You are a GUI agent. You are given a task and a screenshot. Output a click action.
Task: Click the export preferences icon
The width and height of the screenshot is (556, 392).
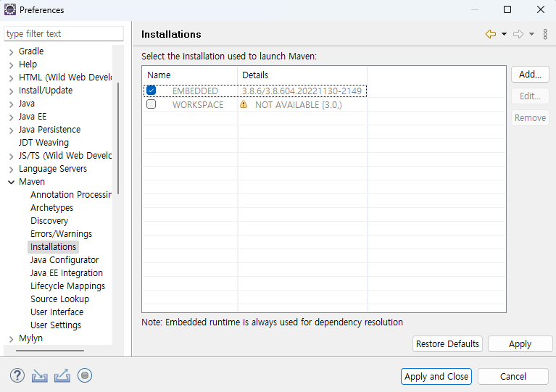click(62, 375)
